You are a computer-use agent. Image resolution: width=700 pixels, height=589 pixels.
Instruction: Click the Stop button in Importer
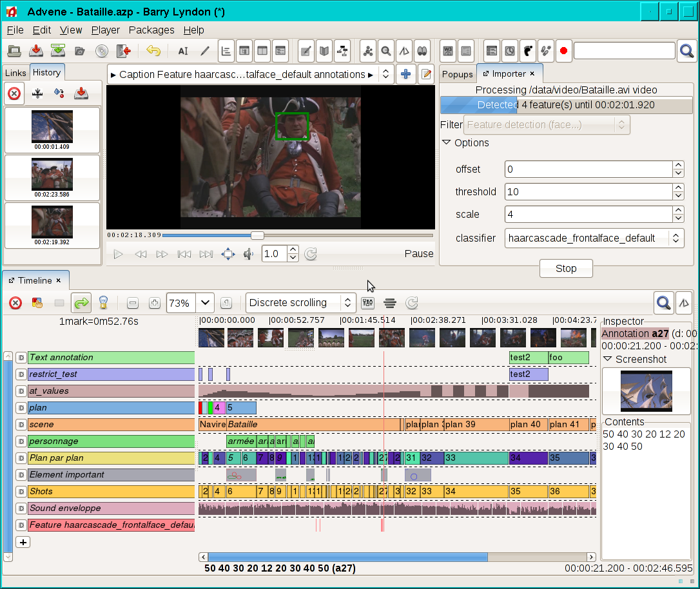tap(565, 269)
